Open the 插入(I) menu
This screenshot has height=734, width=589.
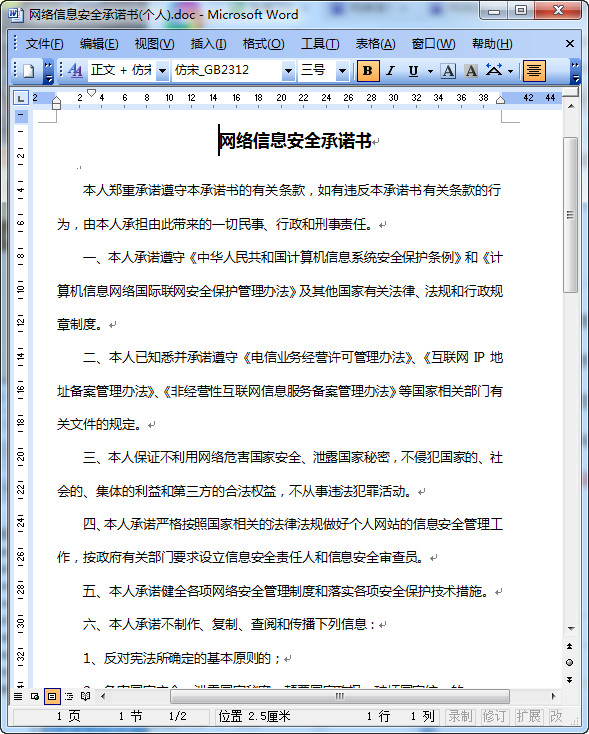click(x=208, y=44)
